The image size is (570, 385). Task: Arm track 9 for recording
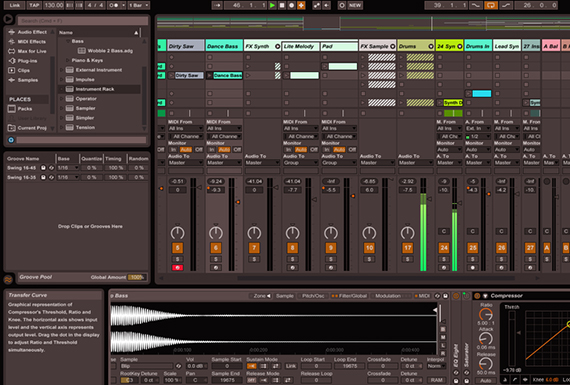coord(331,268)
